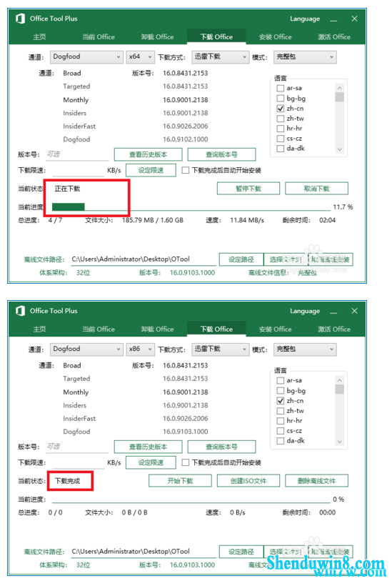Switch to 激活 Office tab in x86 window

point(334,329)
